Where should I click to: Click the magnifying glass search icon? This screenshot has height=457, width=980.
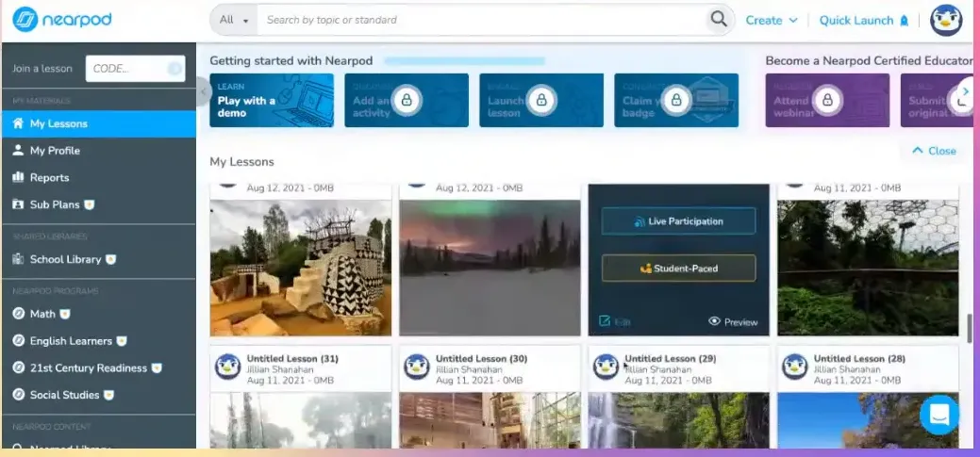pyautogui.click(x=719, y=20)
